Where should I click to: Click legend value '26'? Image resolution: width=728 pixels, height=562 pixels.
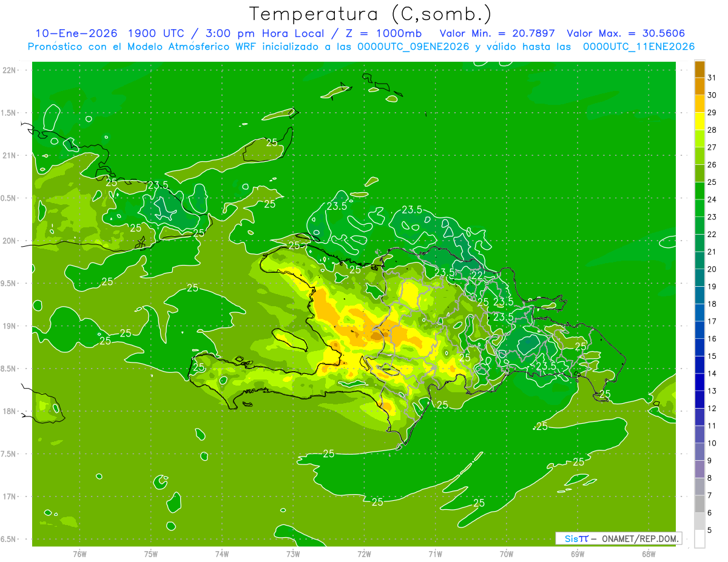point(712,164)
